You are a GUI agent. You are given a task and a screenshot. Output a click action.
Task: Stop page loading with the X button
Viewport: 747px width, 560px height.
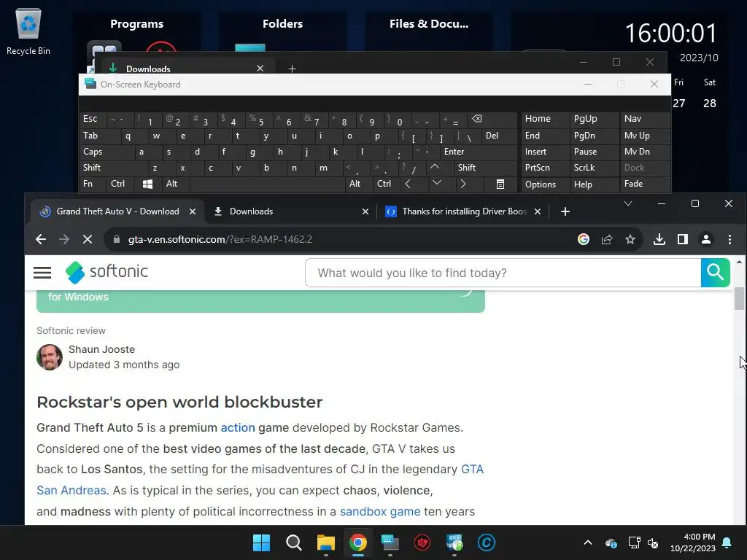coord(88,239)
